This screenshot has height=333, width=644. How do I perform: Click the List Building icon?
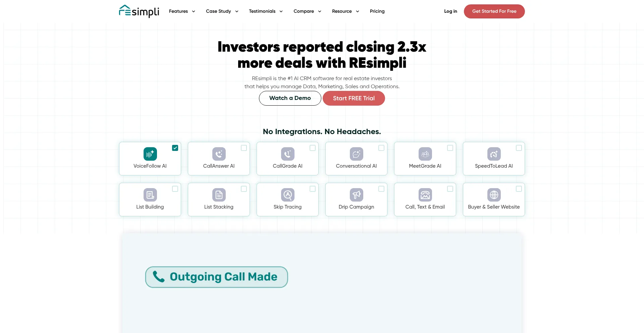pyautogui.click(x=150, y=195)
